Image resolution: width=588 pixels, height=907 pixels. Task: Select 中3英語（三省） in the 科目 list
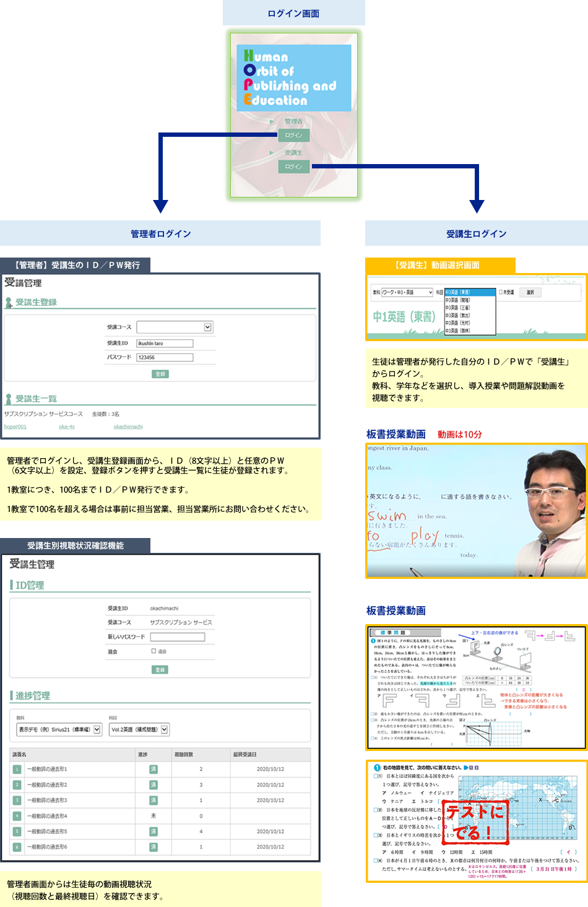(470, 308)
